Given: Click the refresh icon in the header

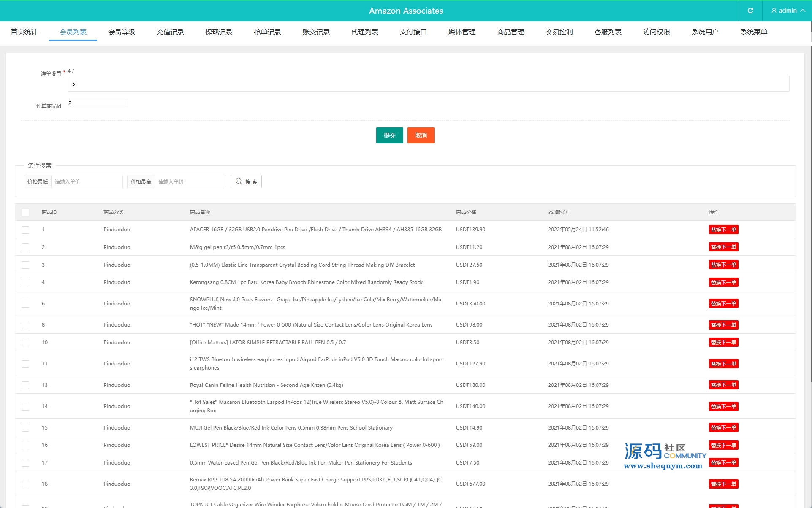Looking at the screenshot, I should click(x=750, y=11).
